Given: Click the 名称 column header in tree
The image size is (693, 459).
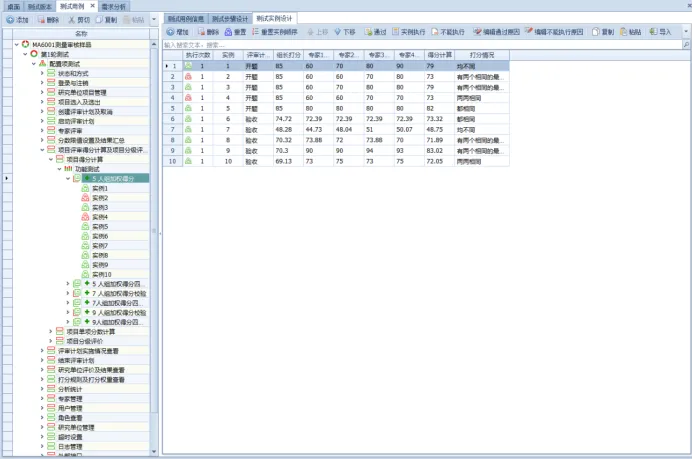Looking at the screenshot, I should click(81, 34).
